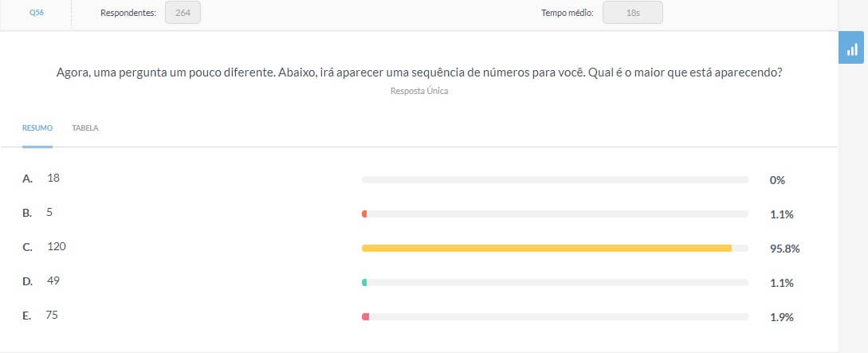The image size is (868, 353).
Task: Select answer option A. 18
Action: point(41,178)
